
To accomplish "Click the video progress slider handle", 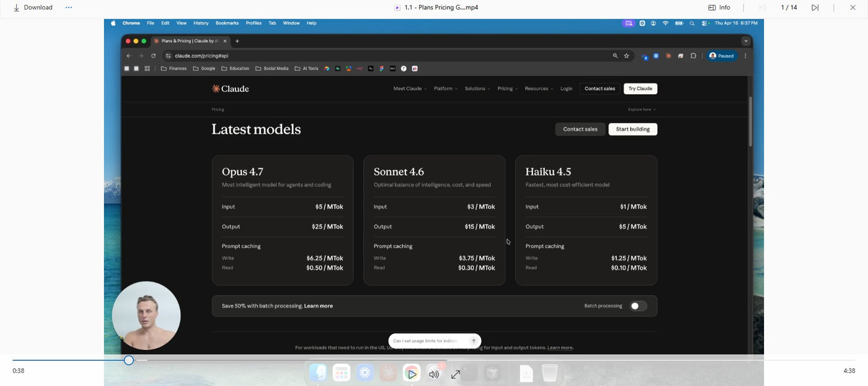I will coord(129,360).
